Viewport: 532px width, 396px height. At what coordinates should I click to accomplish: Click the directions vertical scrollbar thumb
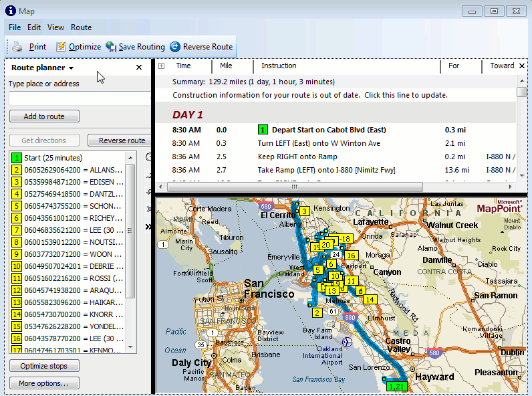pyautogui.click(x=522, y=92)
